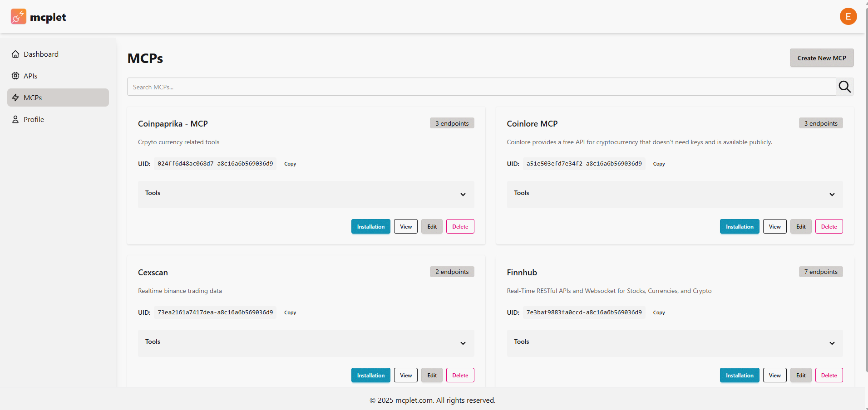Click the Realtime binance trading data description

180,291
